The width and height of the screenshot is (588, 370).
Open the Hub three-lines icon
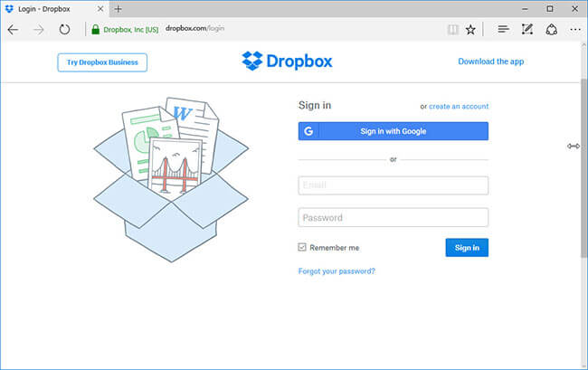[x=503, y=29]
